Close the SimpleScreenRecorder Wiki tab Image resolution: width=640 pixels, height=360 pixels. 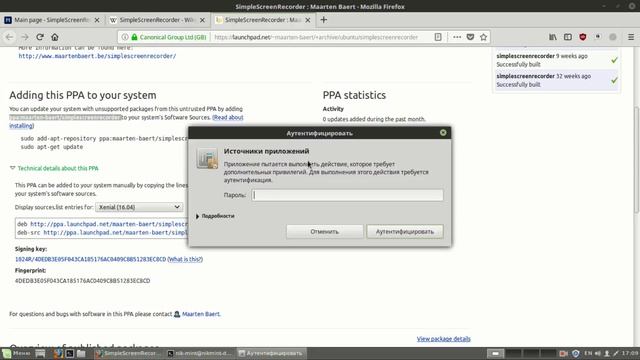point(202,20)
